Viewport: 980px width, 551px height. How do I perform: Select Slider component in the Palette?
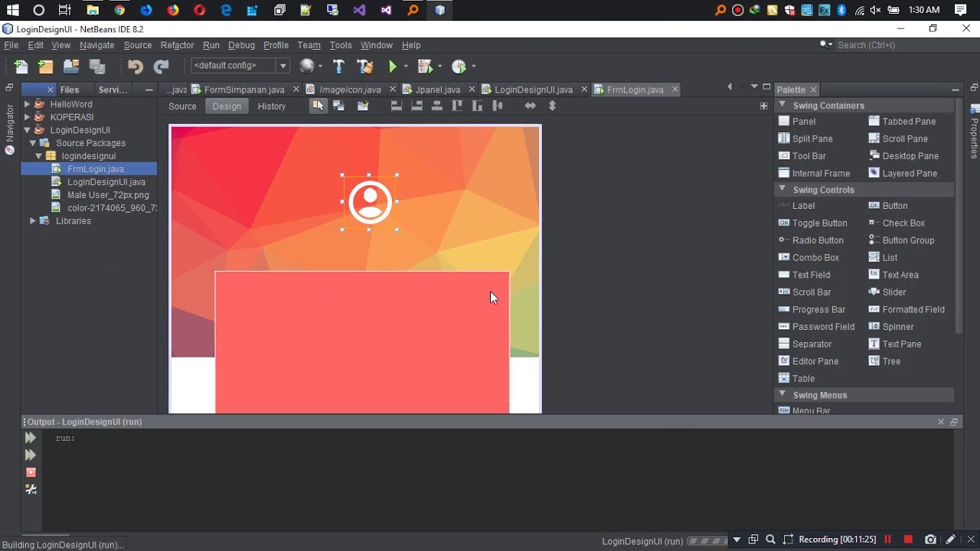pos(887,292)
